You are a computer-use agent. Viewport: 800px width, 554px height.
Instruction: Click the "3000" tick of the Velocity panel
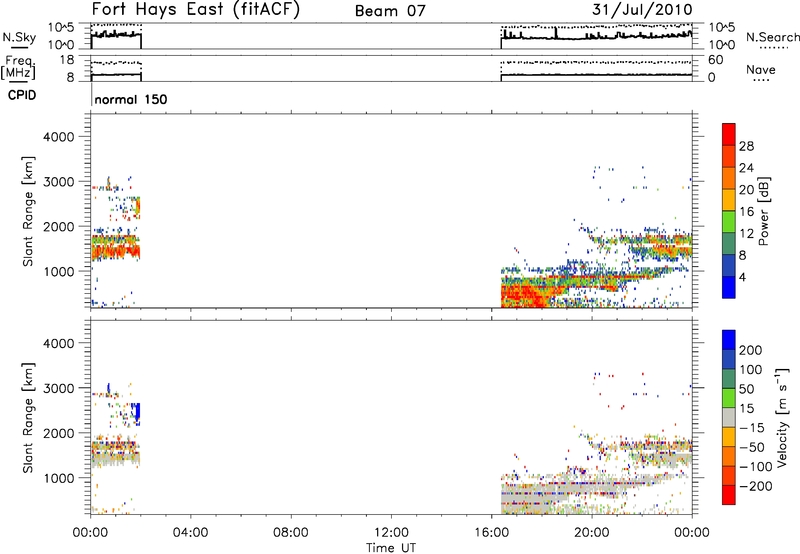[x=58, y=388]
